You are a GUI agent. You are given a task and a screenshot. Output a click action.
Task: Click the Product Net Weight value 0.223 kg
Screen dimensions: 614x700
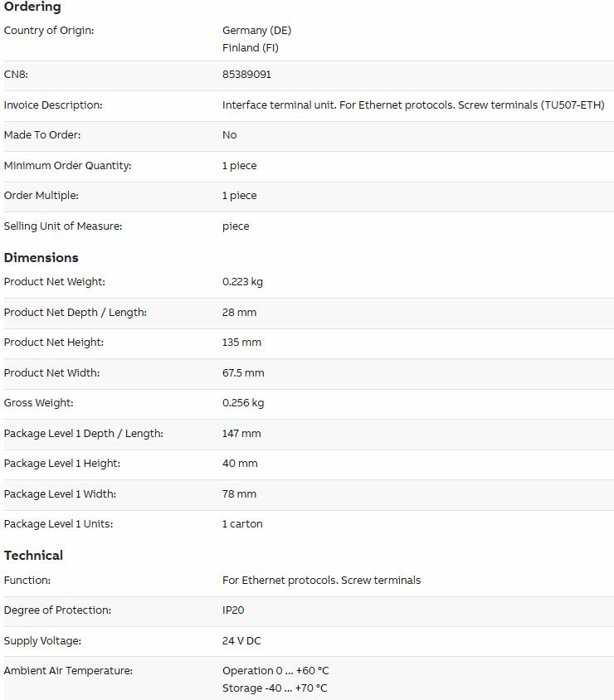[x=242, y=282]
